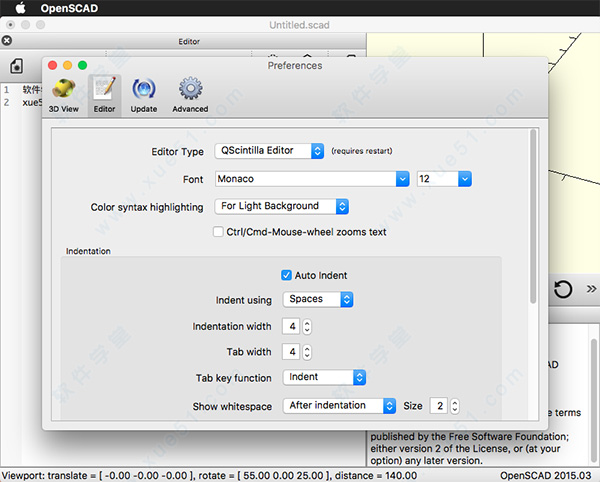Image resolution: width=600 pixels, height=482 pixels.
Task: Open the Update preferences tab
Action: coord(144,96)
